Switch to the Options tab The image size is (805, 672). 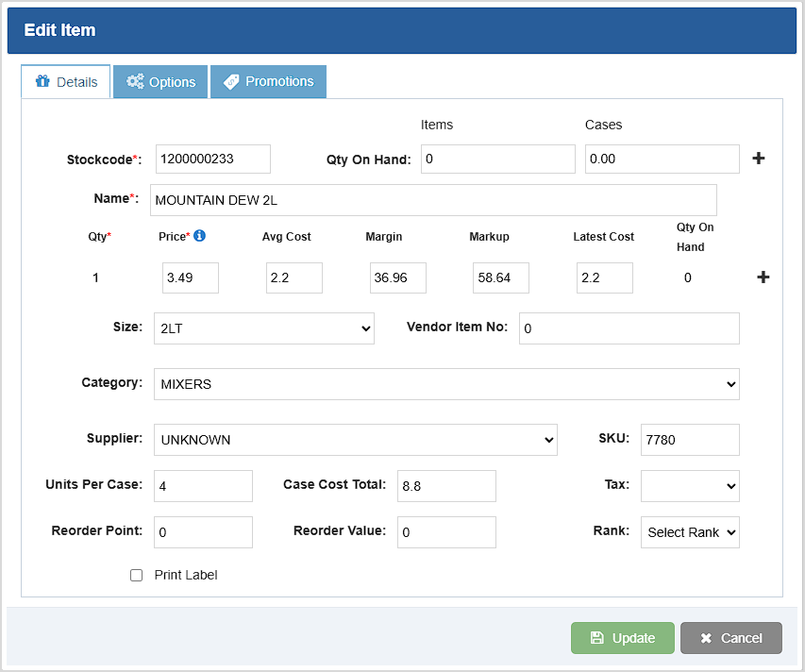160,82
